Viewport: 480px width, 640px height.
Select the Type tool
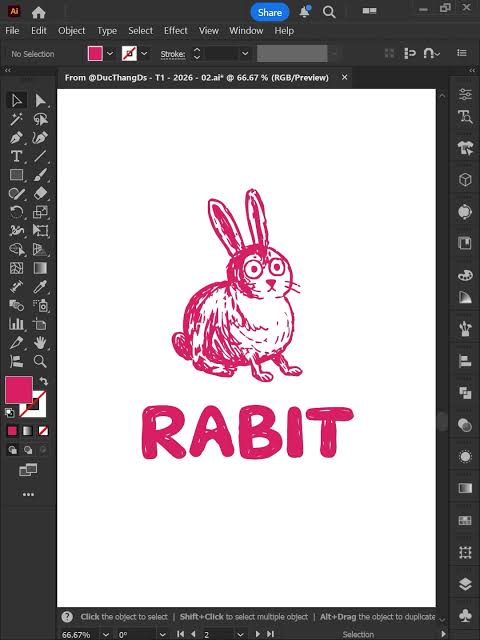tap(16, 156)
